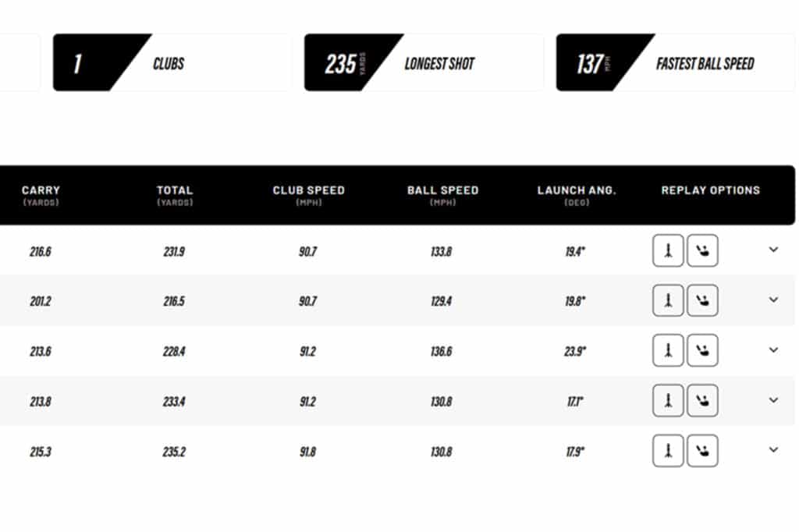
Task: Open shot tracer replay for 215.3 carry row
Action: pos(668,451)
